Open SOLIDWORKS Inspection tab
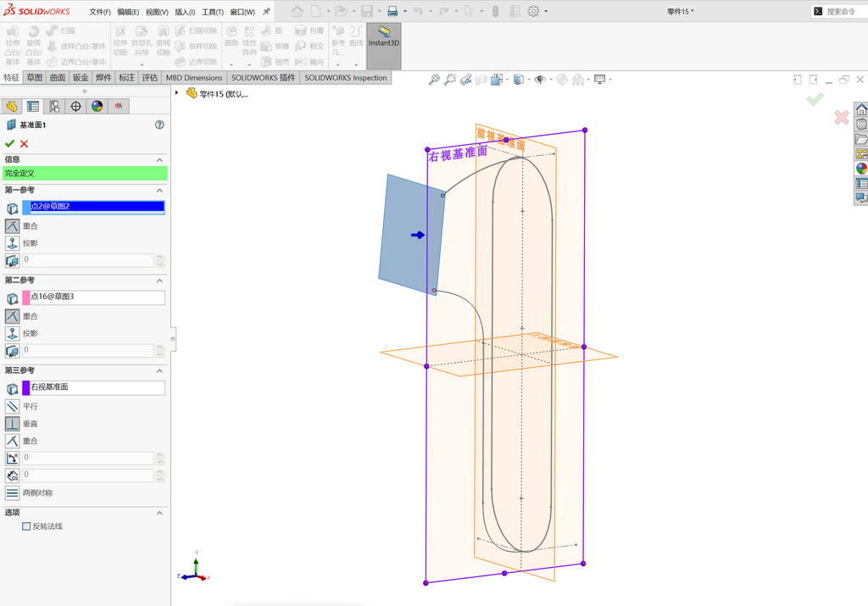Viewport: 868px width, 606px height. point(346,77)
